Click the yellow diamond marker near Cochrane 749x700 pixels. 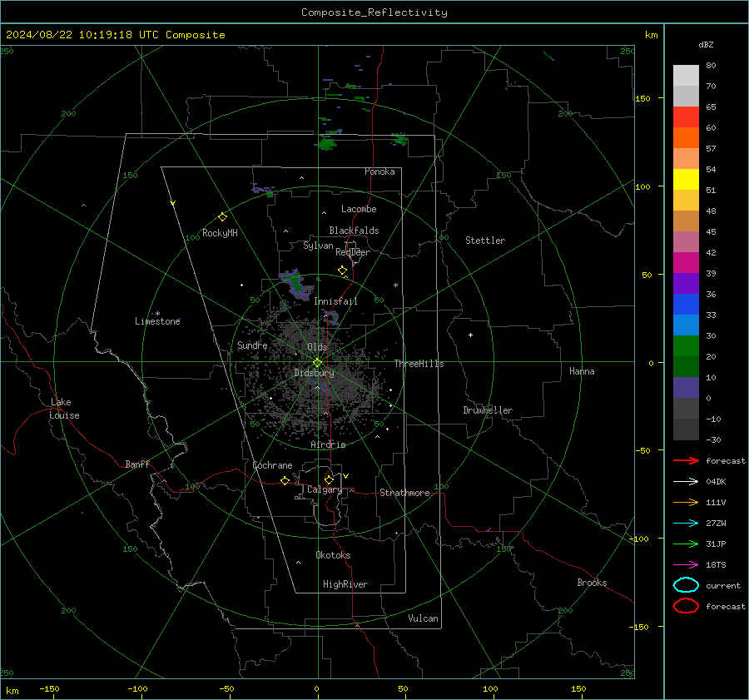tap(285, 481)
